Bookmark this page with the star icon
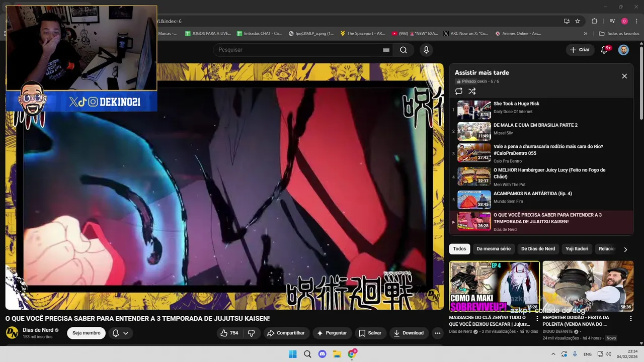The image size is (644, 362). (578, 21)
